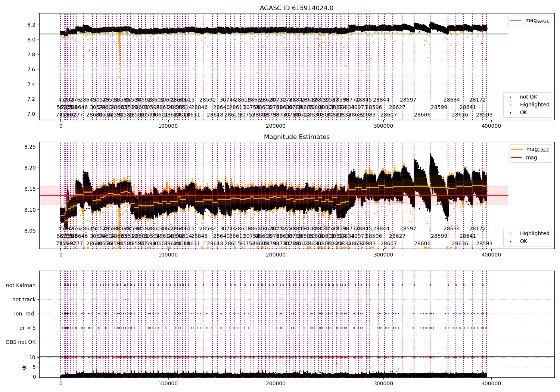Screen dimensions: 560x392
Task: Select the "Magnitude Estimates" plot title
Action: click(296, 137)
